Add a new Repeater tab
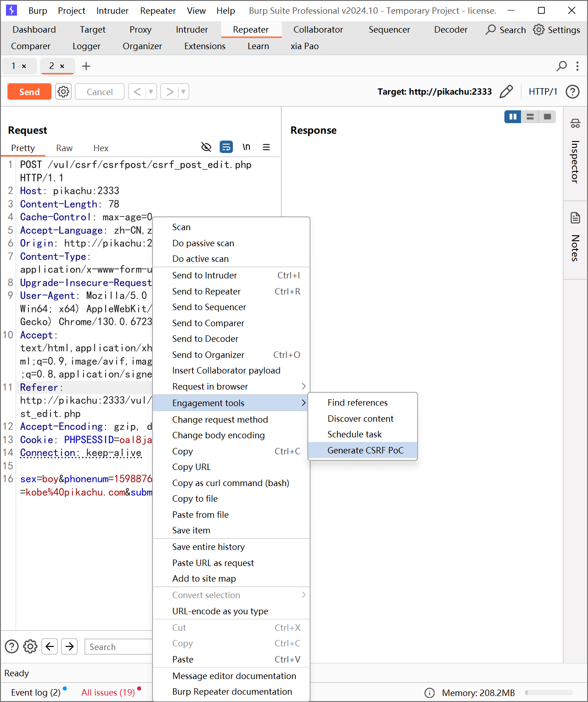 [x=86, y=66]
